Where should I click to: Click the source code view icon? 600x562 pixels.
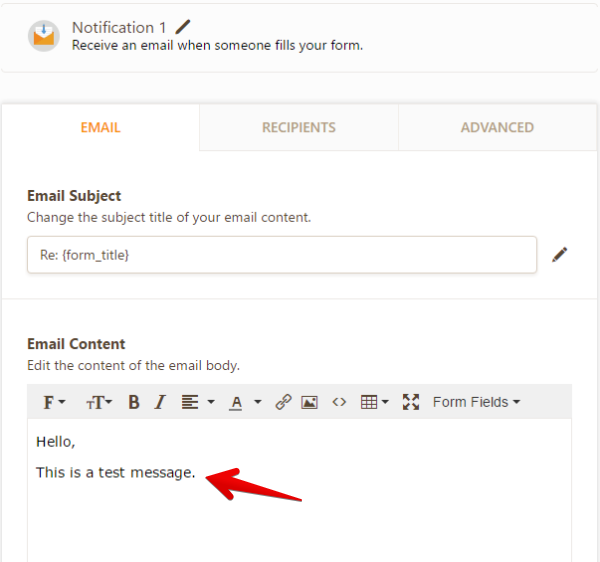coord(339,402)
